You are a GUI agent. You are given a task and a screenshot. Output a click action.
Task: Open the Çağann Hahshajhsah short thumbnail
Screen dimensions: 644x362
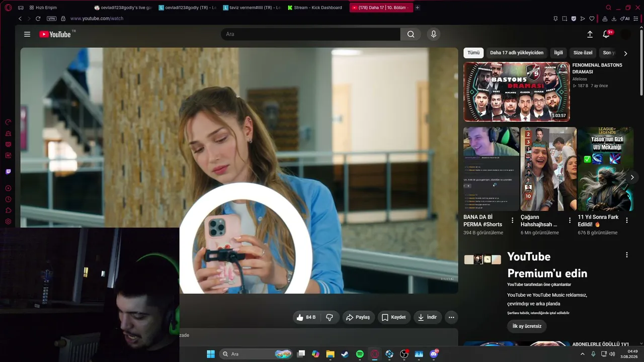[548, 169]
